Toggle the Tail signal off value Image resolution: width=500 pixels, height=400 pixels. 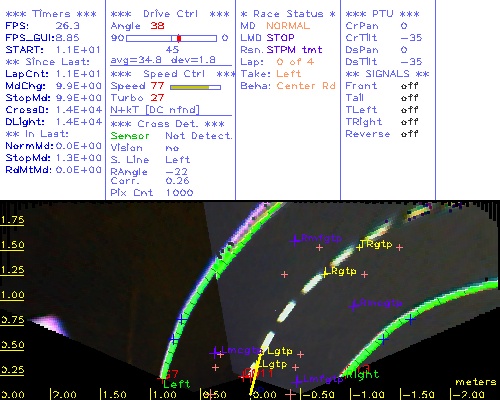[x=409, y=98]
